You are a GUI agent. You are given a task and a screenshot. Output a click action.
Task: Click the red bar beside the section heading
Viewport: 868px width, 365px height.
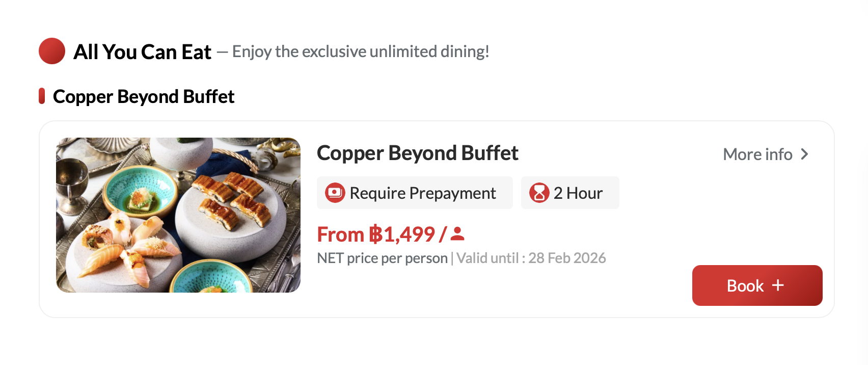point(42,96)
